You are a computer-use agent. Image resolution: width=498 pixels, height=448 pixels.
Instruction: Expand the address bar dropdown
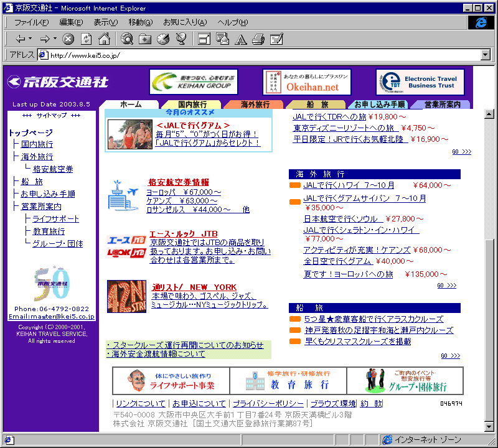click(x=485, y=55)
